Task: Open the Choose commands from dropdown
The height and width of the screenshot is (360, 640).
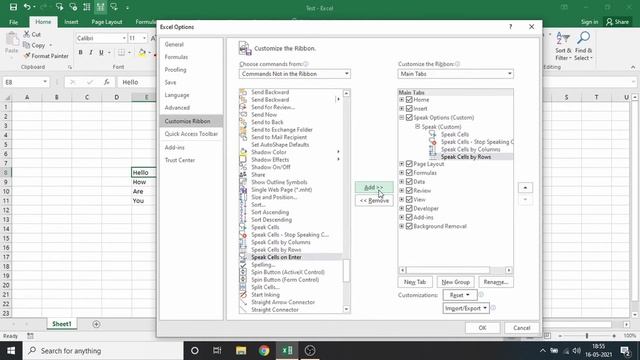Action: [295, 74]
